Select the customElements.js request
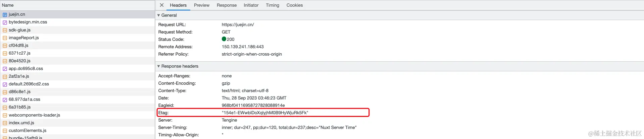Image resolution: width=644 pixels, height=139 pixels. point(28,131)
